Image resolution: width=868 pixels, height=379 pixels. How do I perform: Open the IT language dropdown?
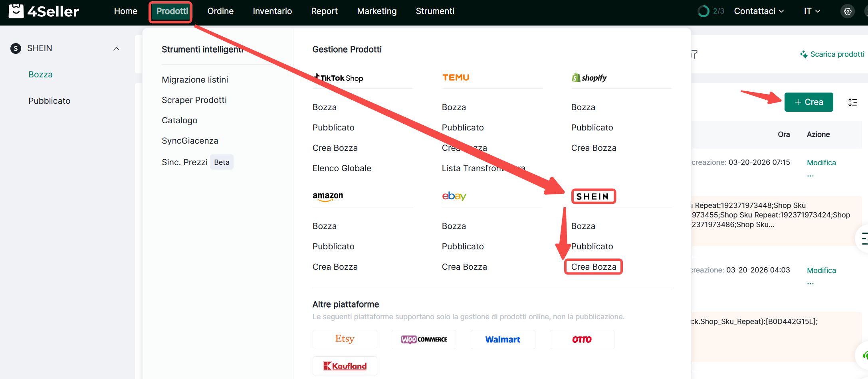pos(812,11)
